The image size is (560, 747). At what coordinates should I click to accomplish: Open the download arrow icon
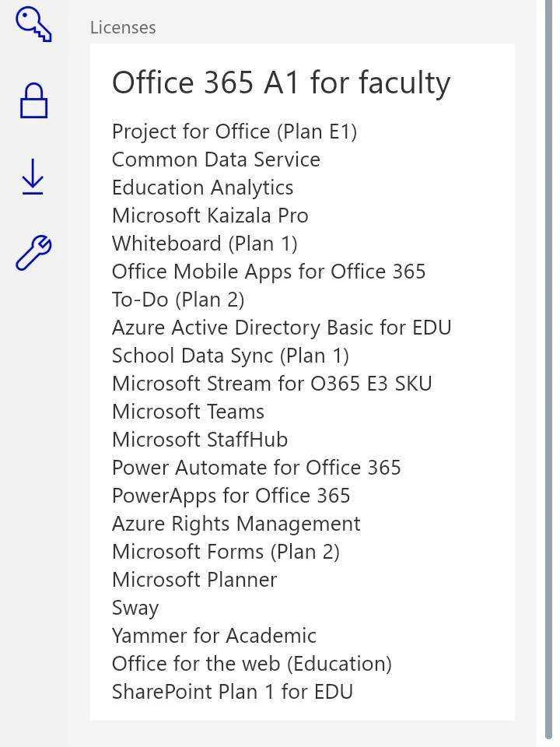click(x=33, y=177)
